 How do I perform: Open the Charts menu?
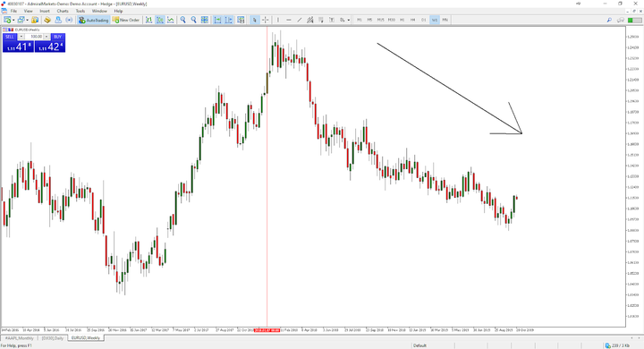click(63, 11)
